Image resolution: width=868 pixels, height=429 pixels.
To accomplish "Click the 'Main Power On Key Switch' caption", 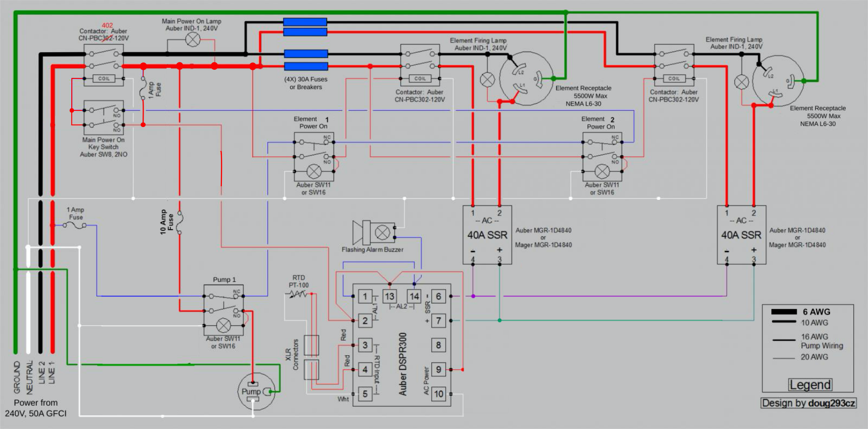I will (103, 147).
